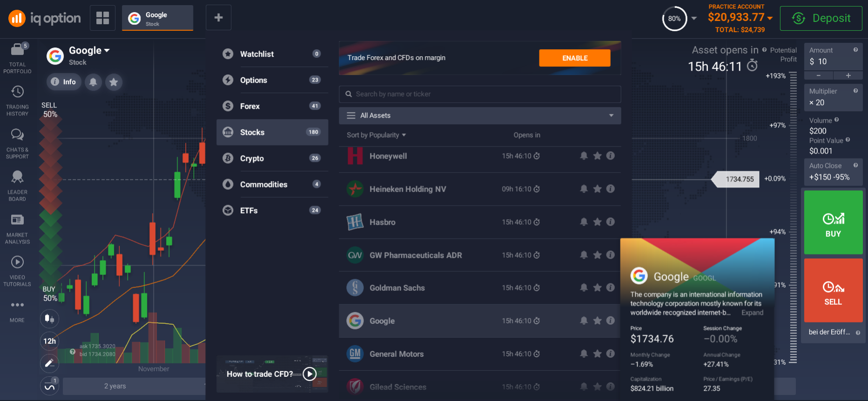Image resolution: width=868 pixels, height=401 pixels.
Task: Edit the Amount $10 field
Action: click(833, 57)
